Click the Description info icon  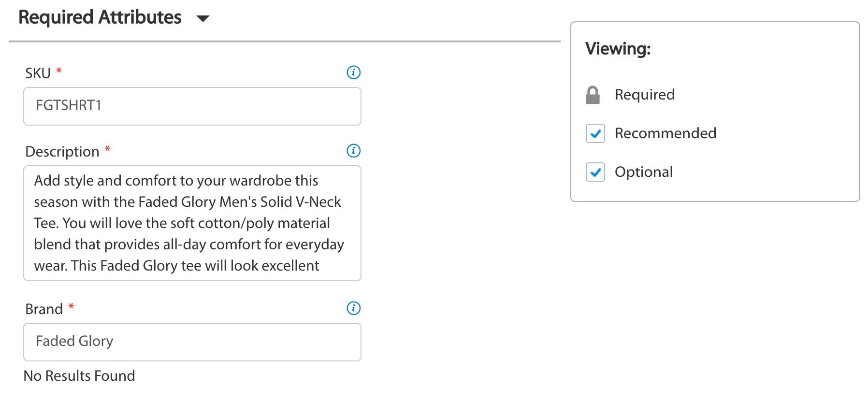pos(354,151)
